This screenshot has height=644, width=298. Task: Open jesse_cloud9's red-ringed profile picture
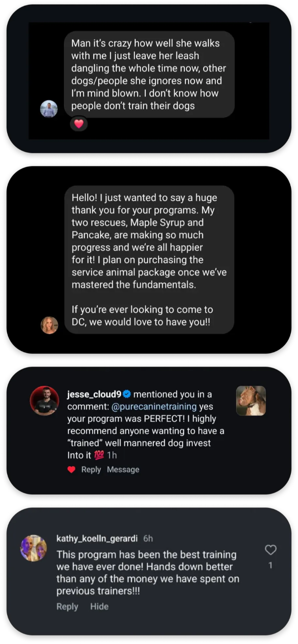tap(44, 400)
